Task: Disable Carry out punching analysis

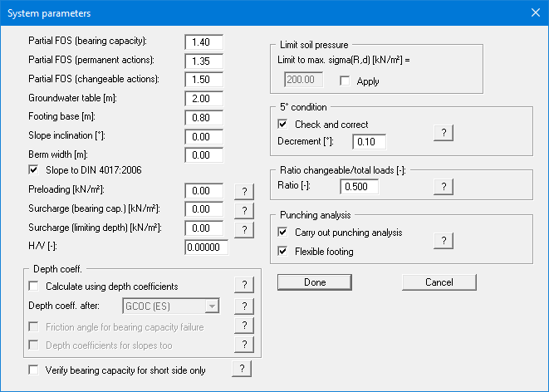Action: [283, 233]
